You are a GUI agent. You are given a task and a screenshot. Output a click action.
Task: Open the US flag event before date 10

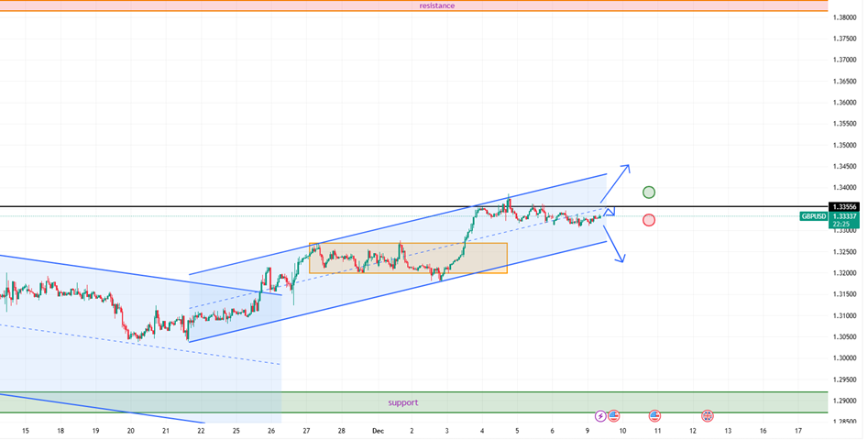point(614,416)
